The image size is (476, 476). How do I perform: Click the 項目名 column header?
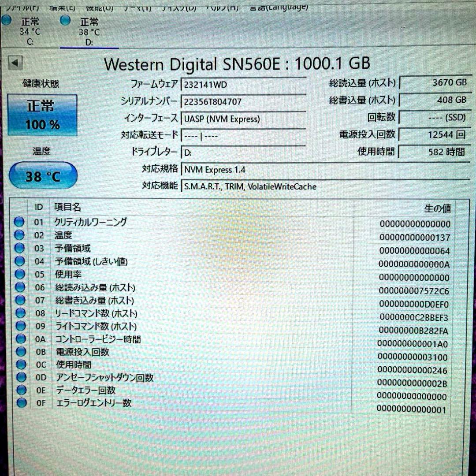point(67,207)
